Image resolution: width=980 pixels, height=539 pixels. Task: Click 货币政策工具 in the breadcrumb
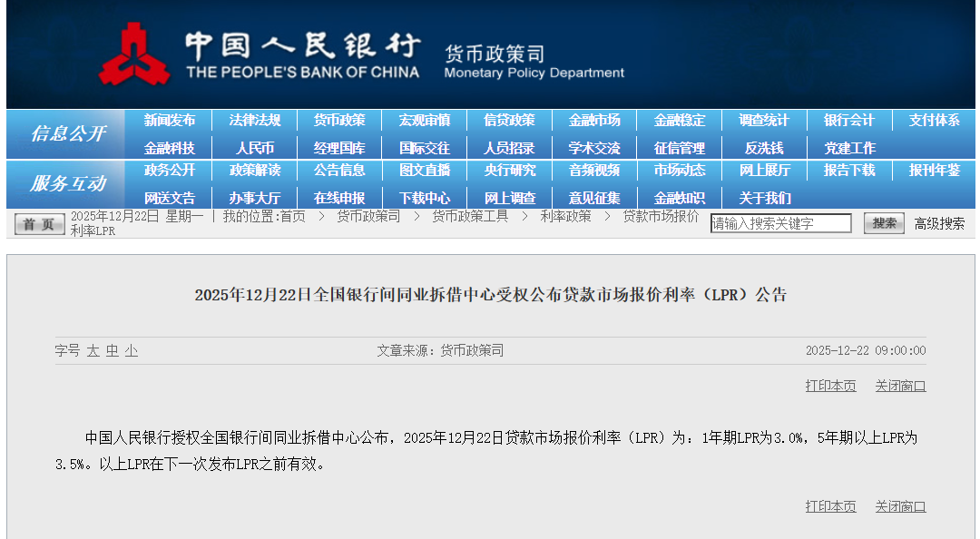(x=470, y=216)
